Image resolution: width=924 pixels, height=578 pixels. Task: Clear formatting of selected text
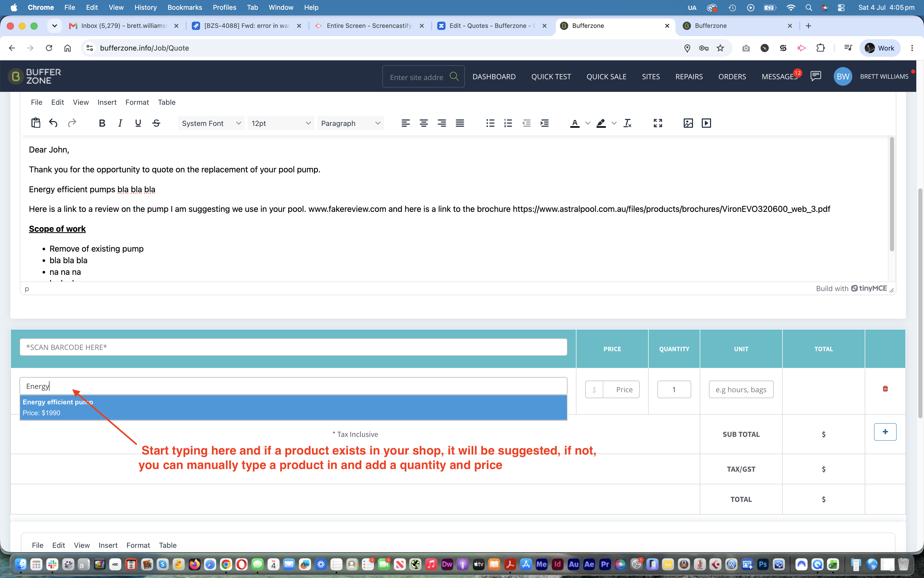point(627,123)
